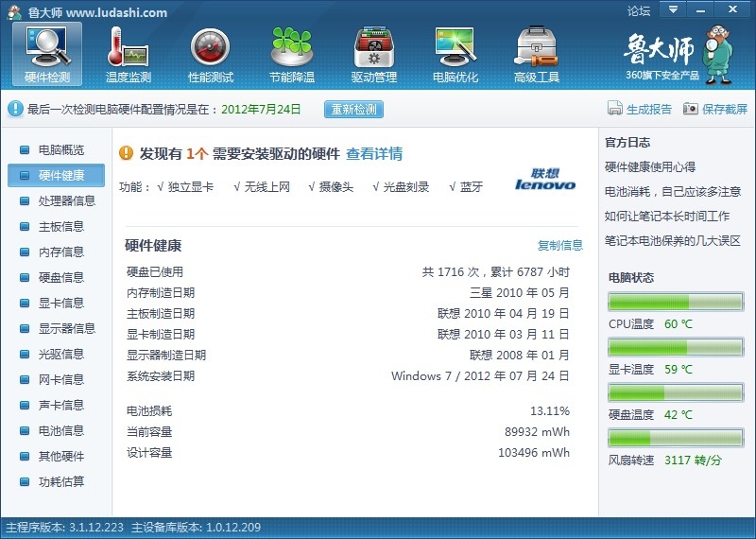Viewport: 756px width, 539px height.
Task: Open the 论坛 forum link
Action: tap(639, 11)
